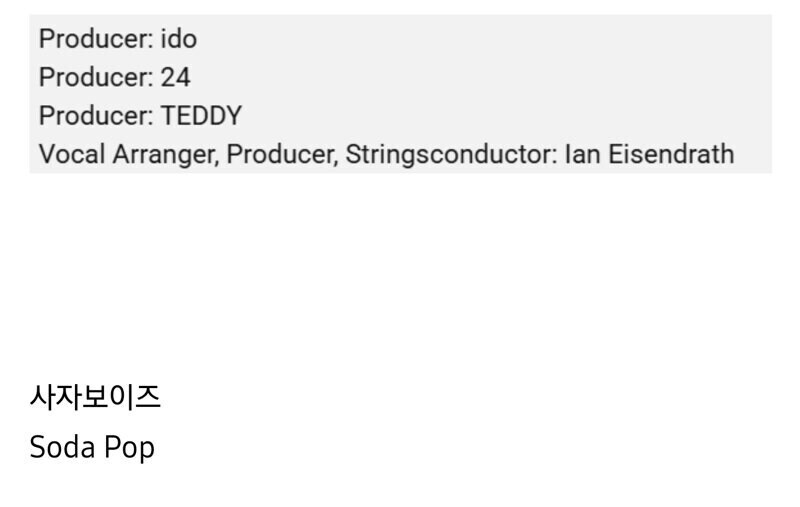Click the word "Soda" in the title
Image resolution: width=800 pixels, height=507 pixels.
(x=63, y=447)
